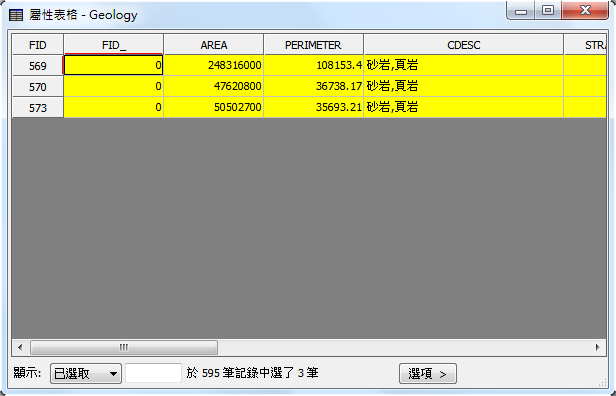Click the record count status text
The image size is (616, 396).
tap(252, 373)
